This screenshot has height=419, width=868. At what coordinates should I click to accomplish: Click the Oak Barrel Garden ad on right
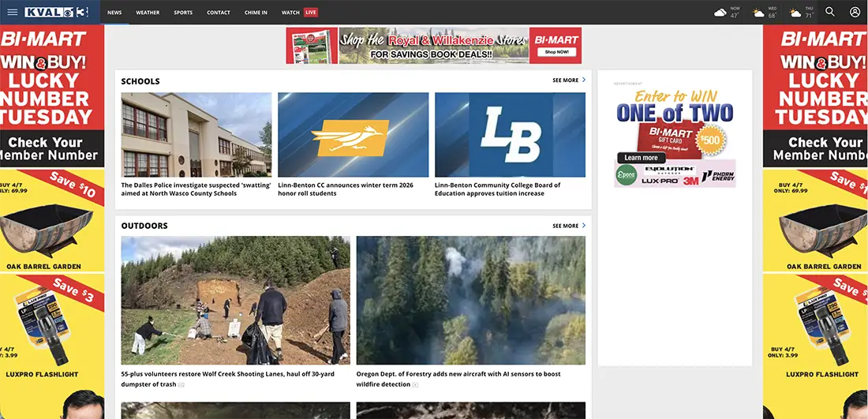pyautogui.click(x=815, y=220)
